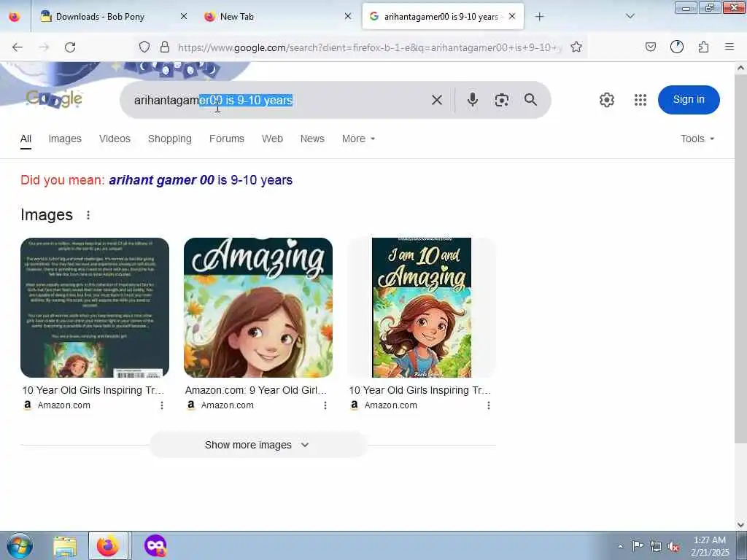Open the tracking protection shield icon
This screenshot has width=747, height=560.
point(144,47)
